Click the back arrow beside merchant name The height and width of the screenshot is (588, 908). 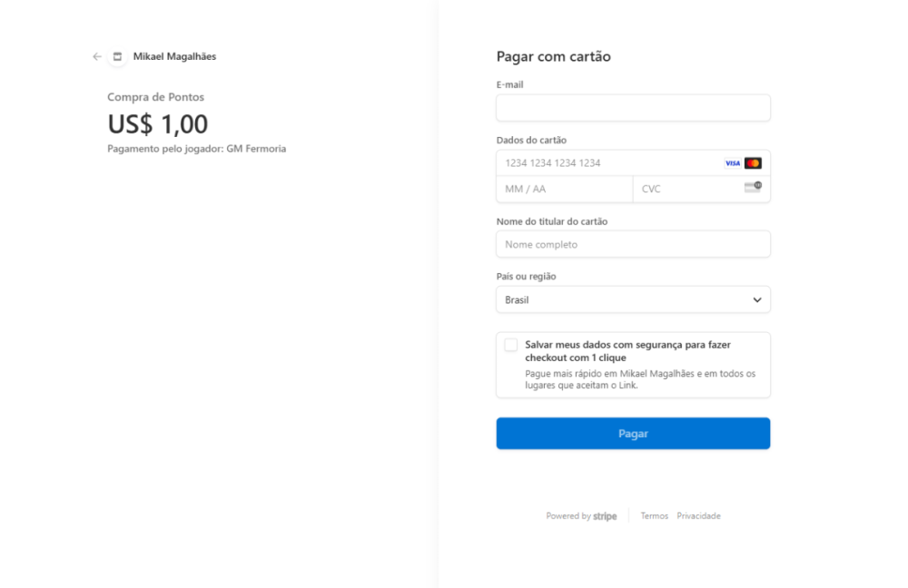tap(97, 56)
